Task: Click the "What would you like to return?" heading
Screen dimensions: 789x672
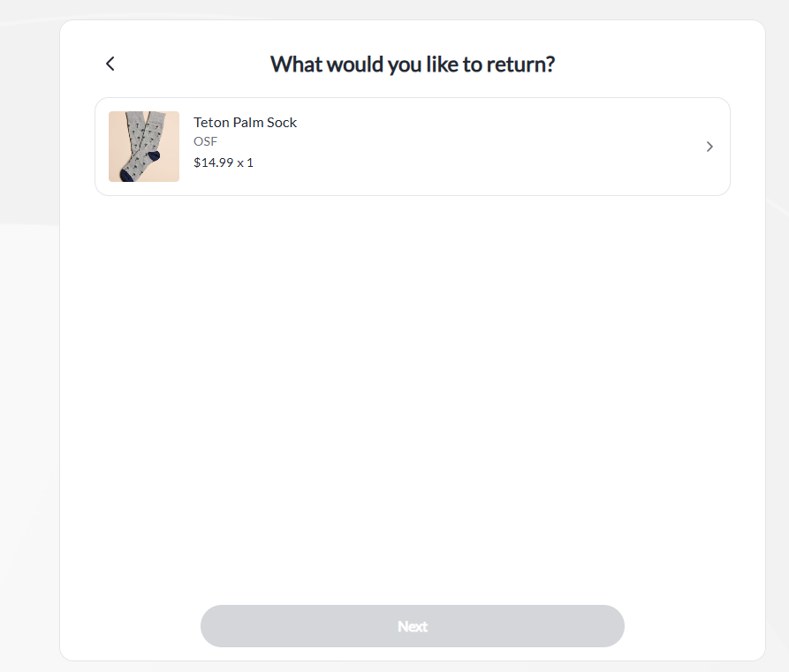Action: [x=412, y=64]
